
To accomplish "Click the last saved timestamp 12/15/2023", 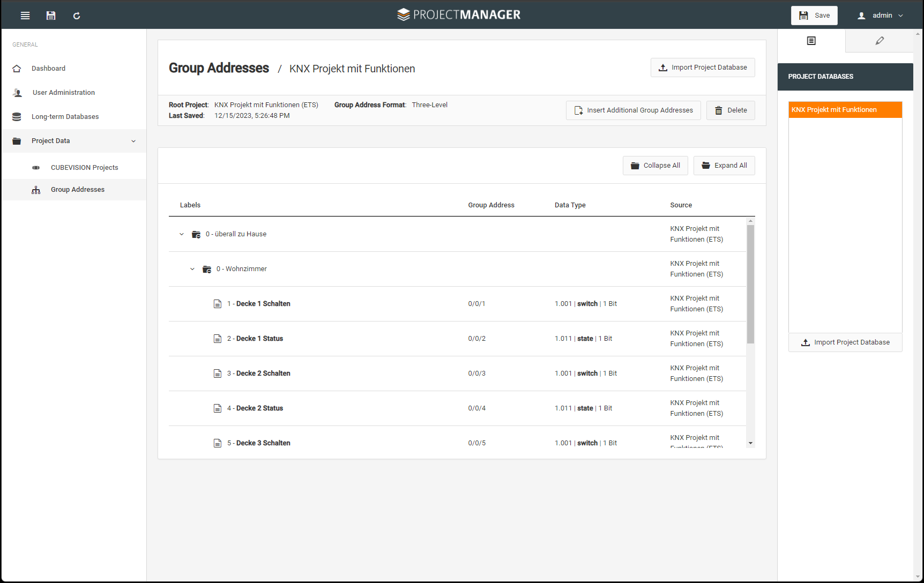I will (x=252, y=116).
